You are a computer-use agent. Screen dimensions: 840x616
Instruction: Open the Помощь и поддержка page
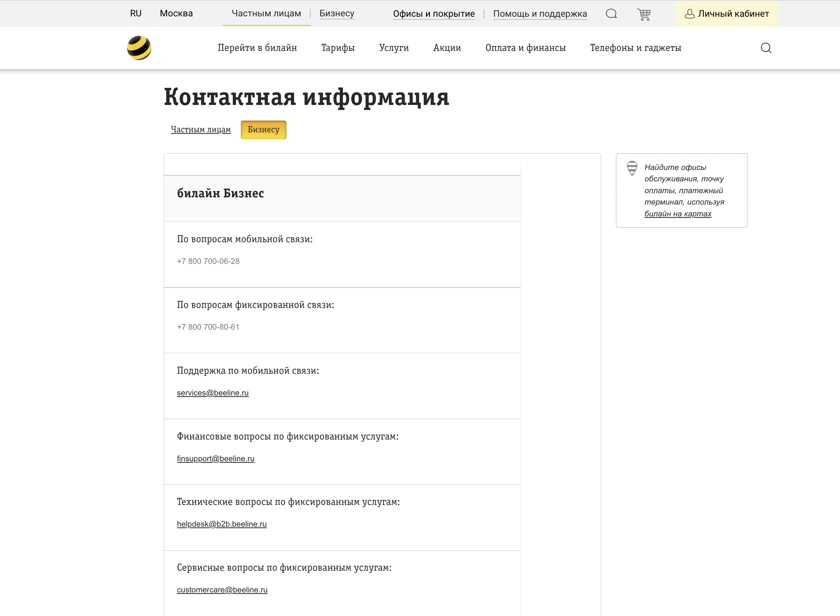pyautogui.click(x=540, y=13)
